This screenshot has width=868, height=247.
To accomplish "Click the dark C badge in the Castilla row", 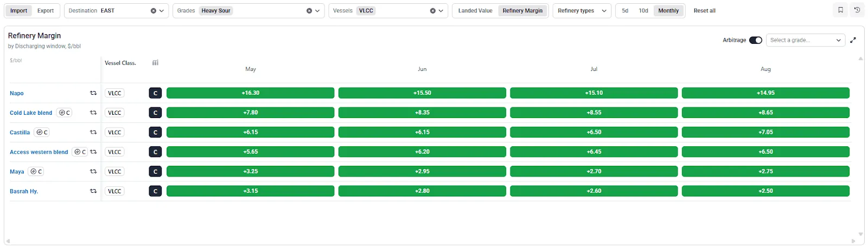I will point(155,132).
